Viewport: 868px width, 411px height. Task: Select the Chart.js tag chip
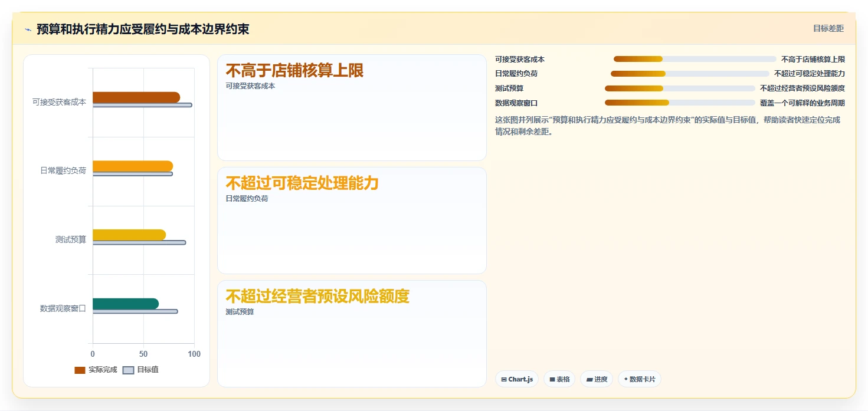517,379
